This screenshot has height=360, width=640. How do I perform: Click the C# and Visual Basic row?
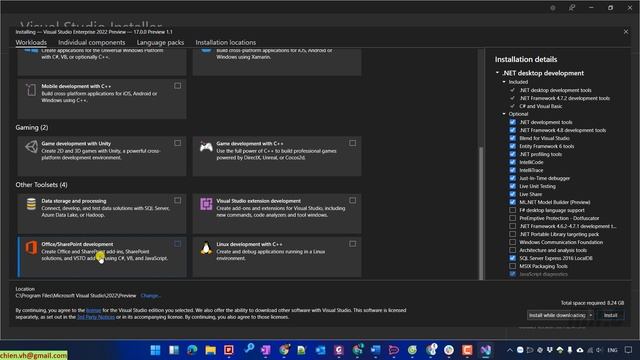click(540, 106)
